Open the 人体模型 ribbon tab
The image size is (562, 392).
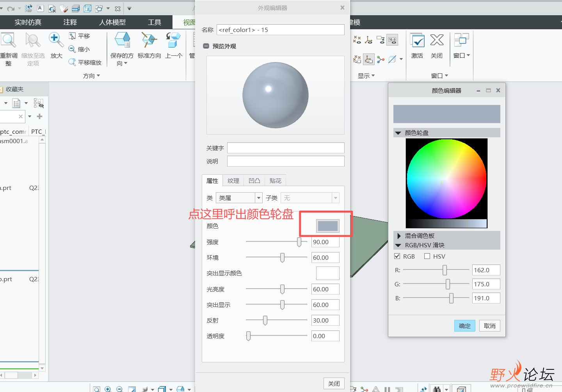112,22
